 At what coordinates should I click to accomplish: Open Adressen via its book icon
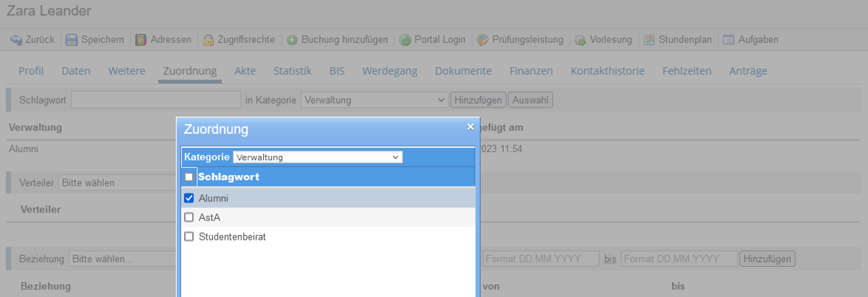141,40
